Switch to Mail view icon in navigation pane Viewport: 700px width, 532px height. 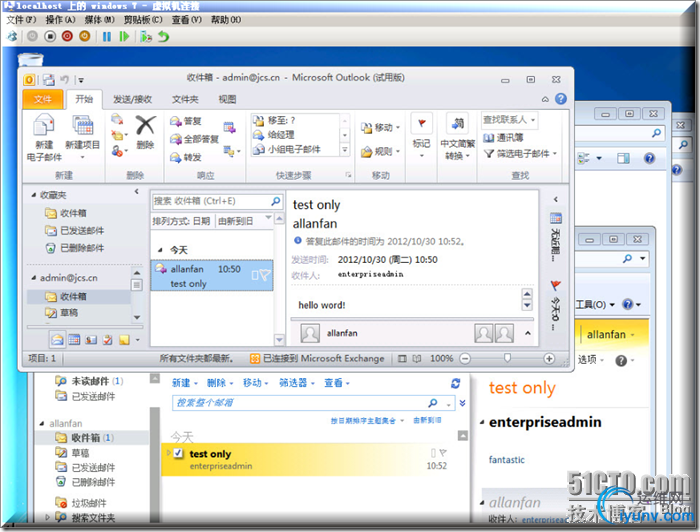pyautogui.click(x=57, y=340)
